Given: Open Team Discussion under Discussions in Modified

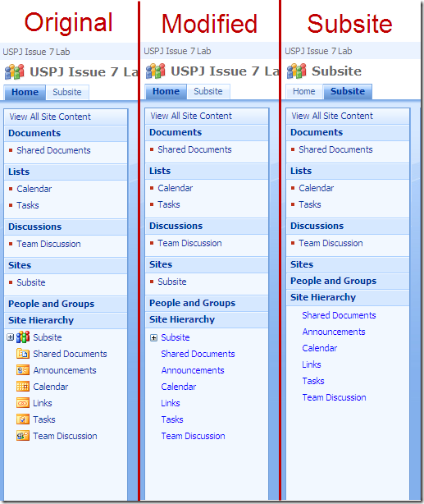Looking at the screenshot, I should point(189,243).
